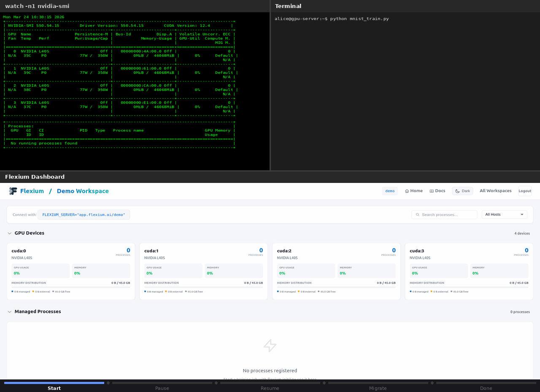
Task: Click cuda:1 Memory tile
Action: pyautogui.click(x=234, y=271)
